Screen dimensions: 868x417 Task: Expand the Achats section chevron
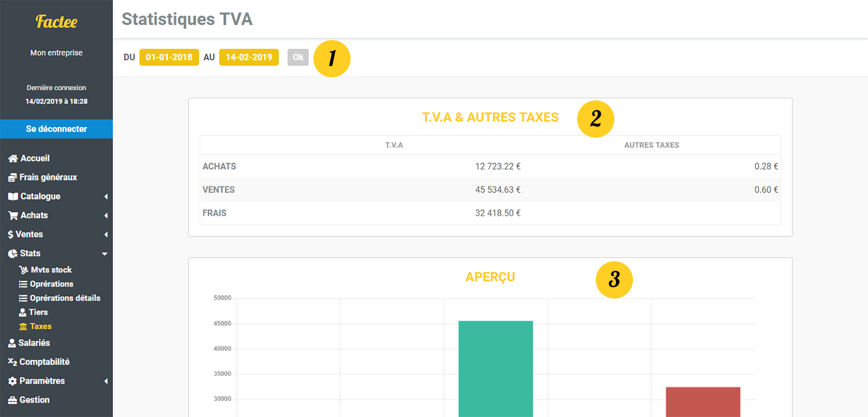pos(105,215)
